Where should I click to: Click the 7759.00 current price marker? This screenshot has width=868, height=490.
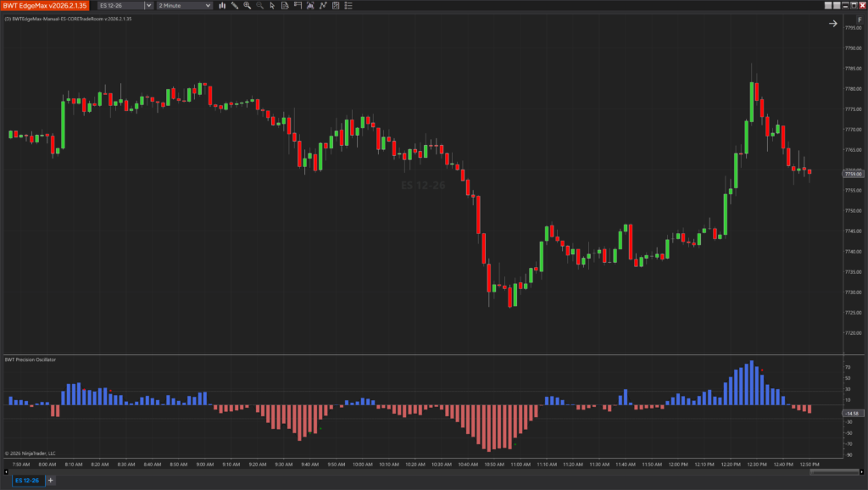pyautogui.click(x=853, y=174)
